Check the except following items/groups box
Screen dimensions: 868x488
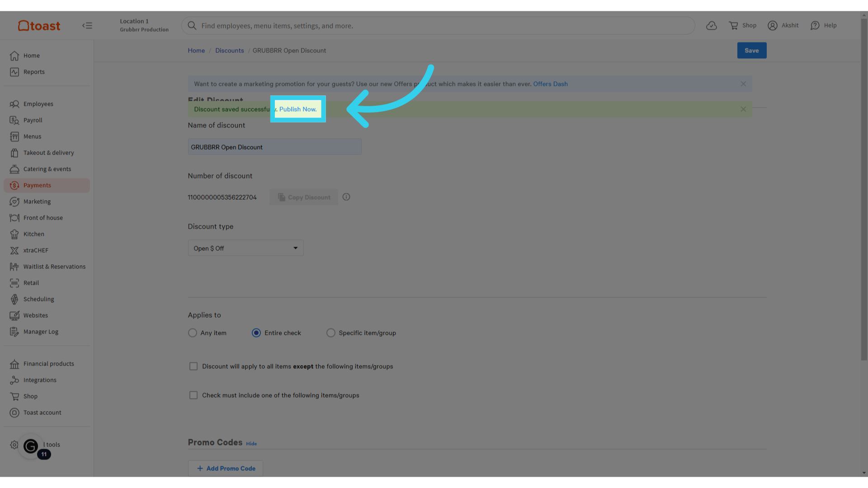(x=193, y=366)
